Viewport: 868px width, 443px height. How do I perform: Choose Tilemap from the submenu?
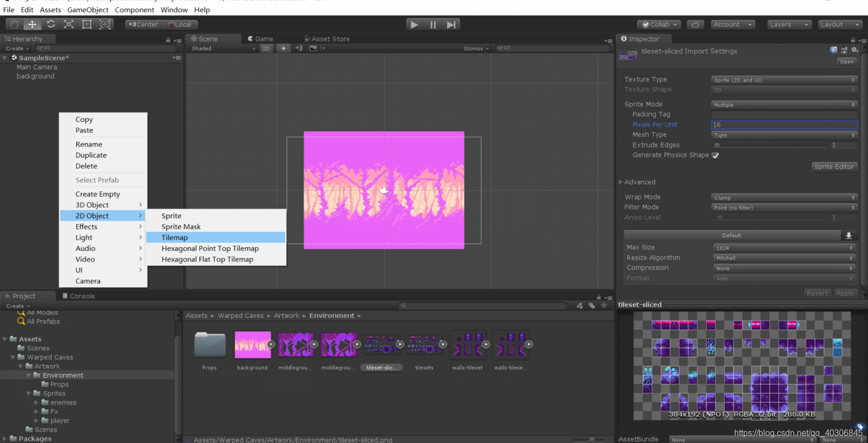[216, 237]
